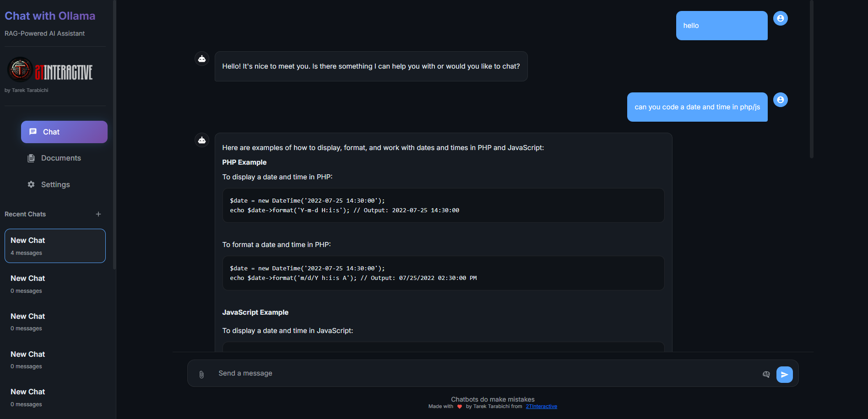Click the 'can you code a date' message bubble
This screenshot has height=419, width=868.
pos(697,107)
